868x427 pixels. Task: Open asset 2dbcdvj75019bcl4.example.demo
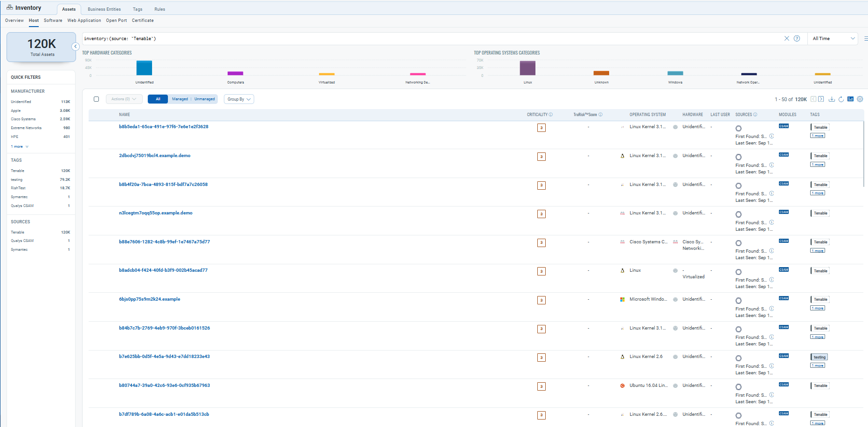tap(154, 156)
